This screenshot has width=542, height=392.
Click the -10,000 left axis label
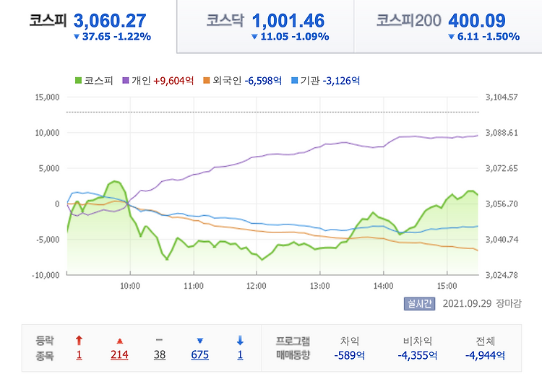46,275
